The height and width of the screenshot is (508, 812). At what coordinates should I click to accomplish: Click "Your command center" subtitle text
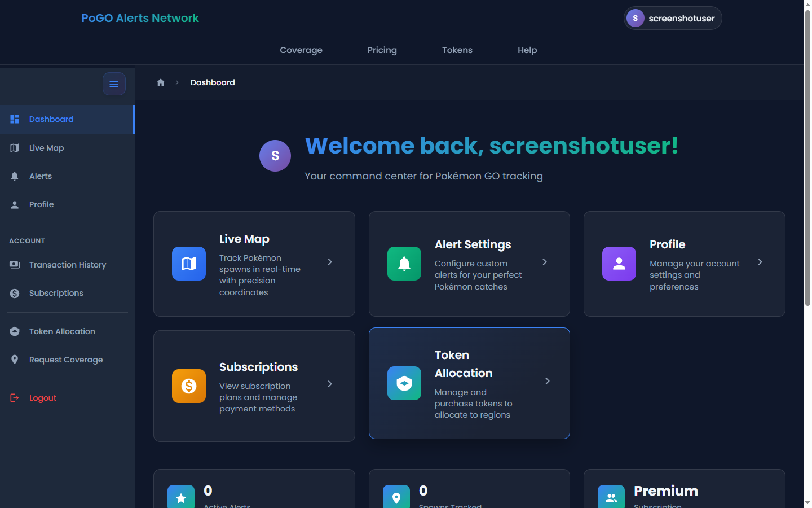(424, 176)
